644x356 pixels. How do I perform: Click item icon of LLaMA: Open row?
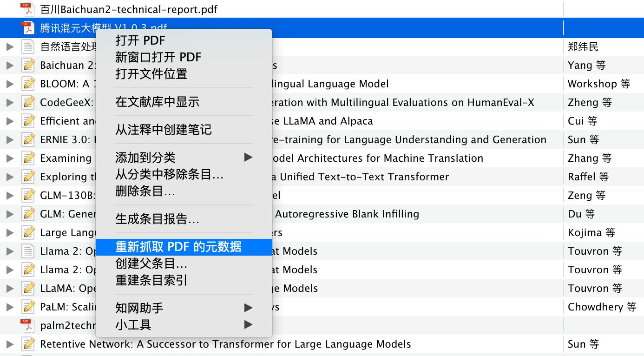(x=28, y=288)
